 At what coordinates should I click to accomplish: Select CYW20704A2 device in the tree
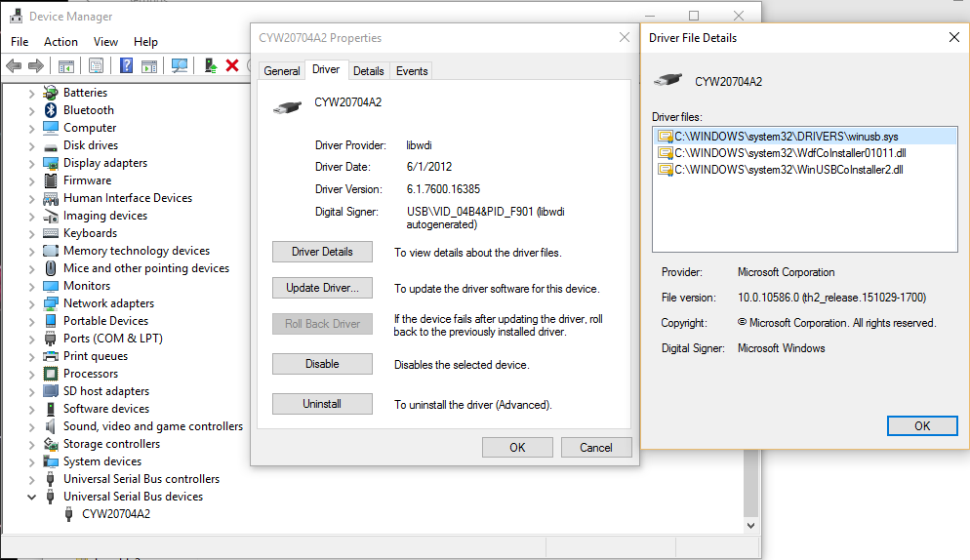coord(115,514)
